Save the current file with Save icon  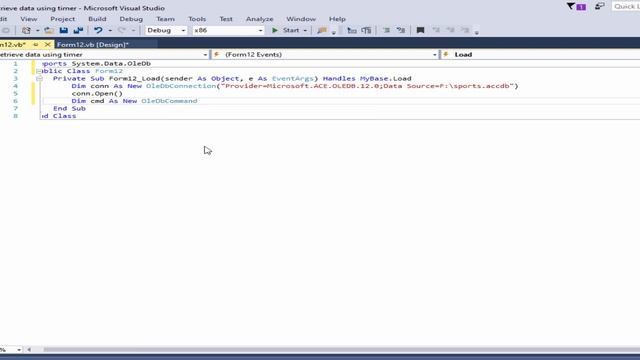64,30
